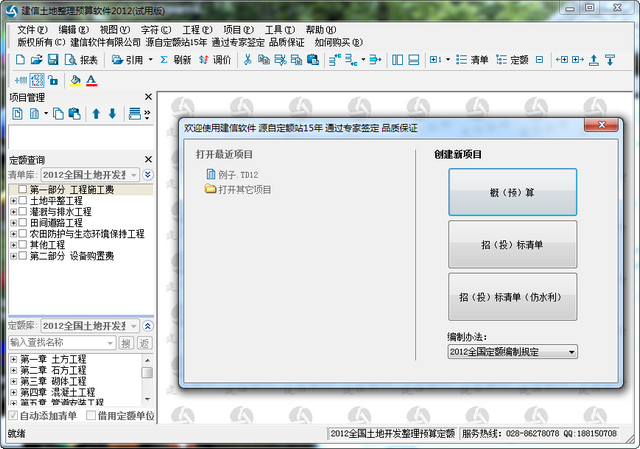Open the 工程 menu
Image resolution: width=640 pixels, height=449 pixels.
(x=197, y=30)
